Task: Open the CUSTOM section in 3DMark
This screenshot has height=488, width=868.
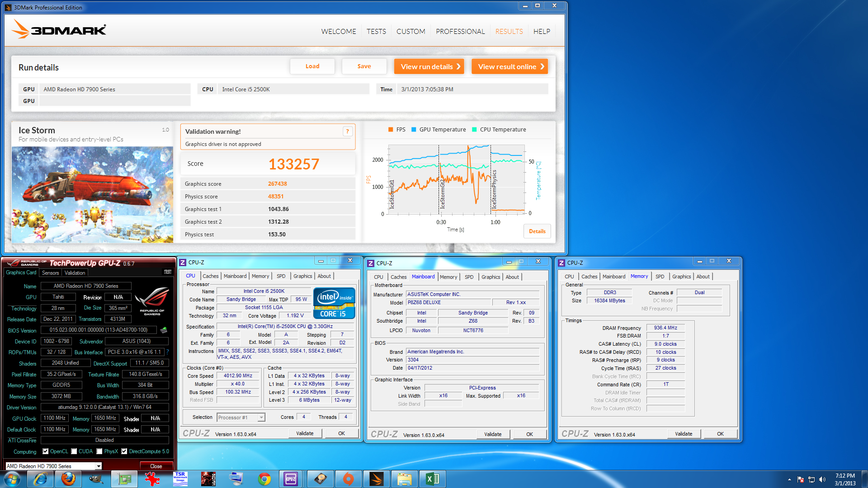Action: [410, 31]
